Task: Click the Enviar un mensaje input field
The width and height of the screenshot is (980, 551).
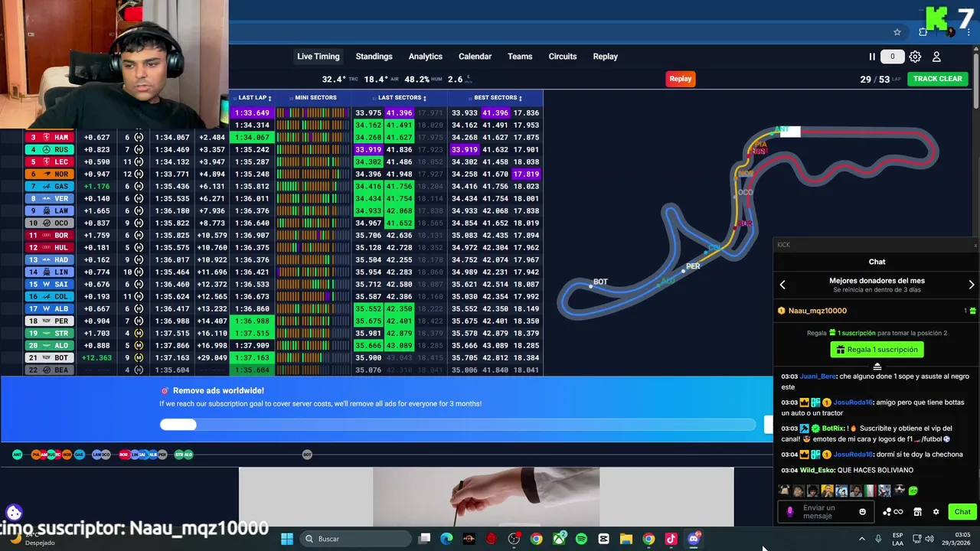Action: pyautogui.click(x=826, y=512)
